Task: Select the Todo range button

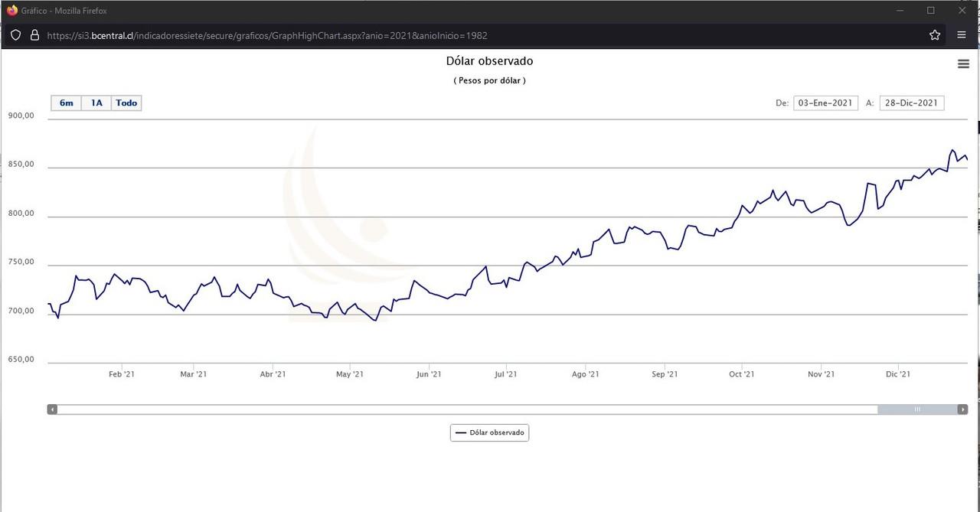Action: tap(126, 103)
